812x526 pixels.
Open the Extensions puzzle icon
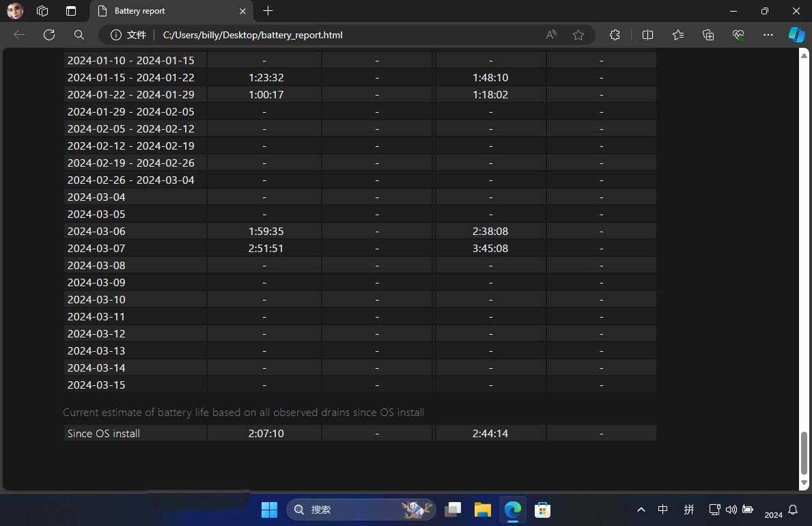(x=615, y=35)
